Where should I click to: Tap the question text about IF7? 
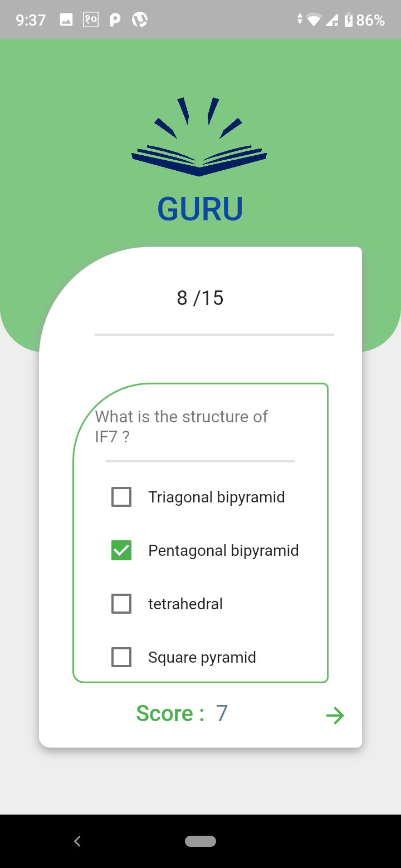coord(181,426)
